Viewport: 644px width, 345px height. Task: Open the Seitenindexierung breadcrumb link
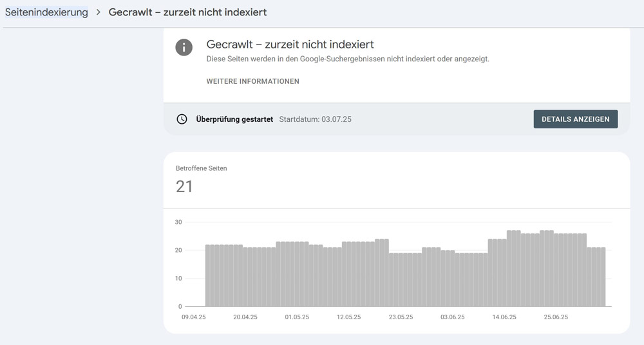46,12
